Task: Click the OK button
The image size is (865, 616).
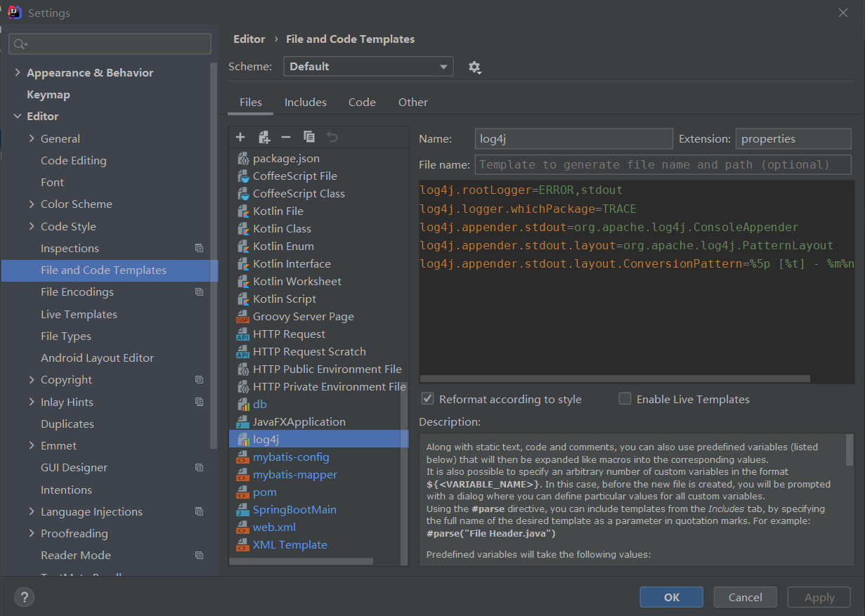Action: (x=672, y=598)
